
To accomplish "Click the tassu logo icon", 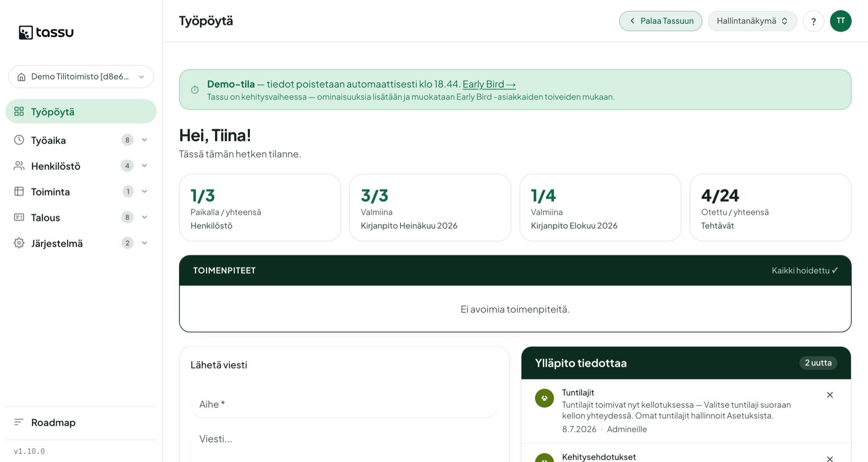I will (x=26, y=33).
